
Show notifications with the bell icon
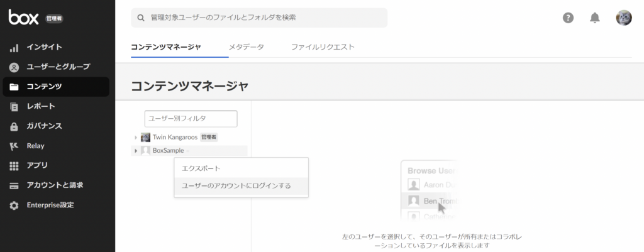595,18
